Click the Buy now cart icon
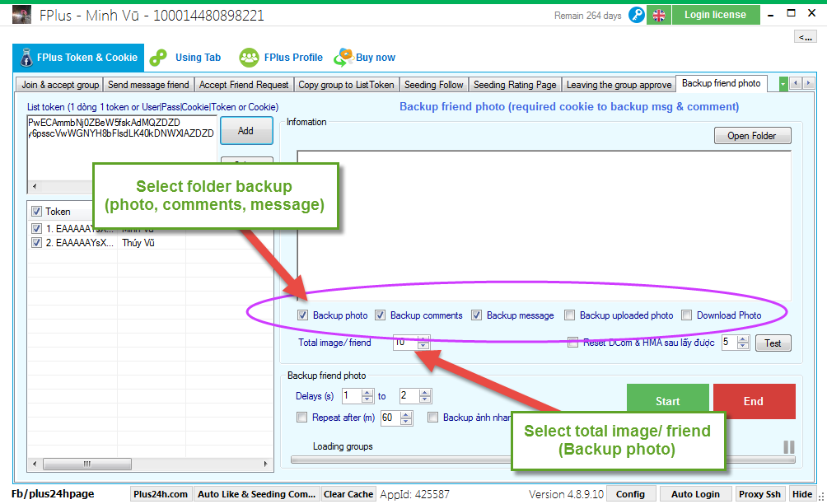Screen dimensions: 827x504 (x=343, y=57)
